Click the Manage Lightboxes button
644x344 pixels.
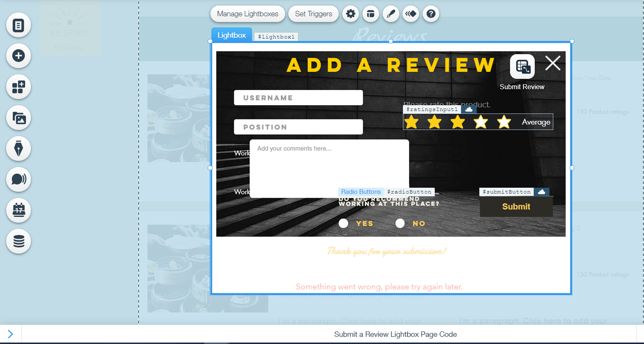click(247, 14)
